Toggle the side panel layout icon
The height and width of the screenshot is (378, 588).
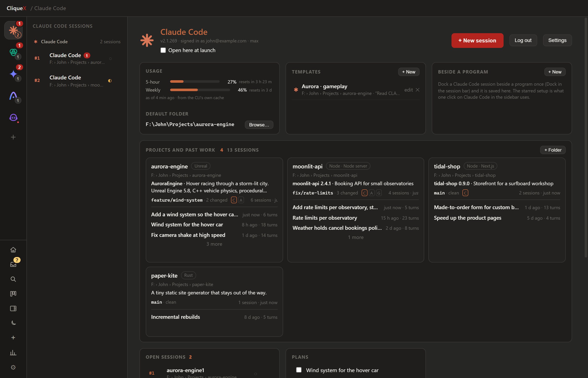(13, 308)
